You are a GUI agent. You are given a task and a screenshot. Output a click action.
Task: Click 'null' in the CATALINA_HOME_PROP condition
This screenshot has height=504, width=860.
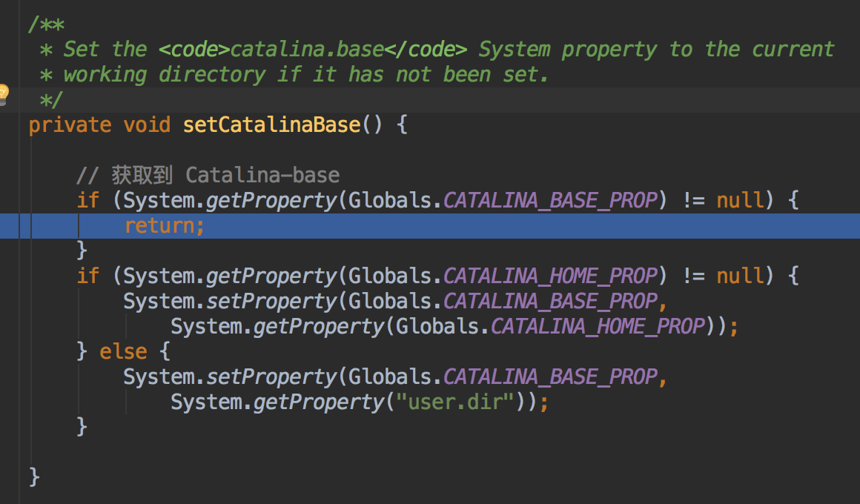coord(740,275)
